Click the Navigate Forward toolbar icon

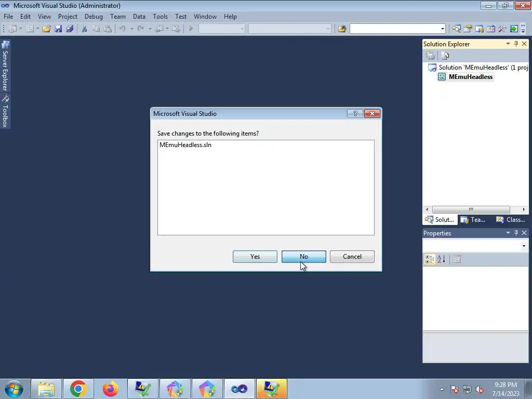(176, 29)
